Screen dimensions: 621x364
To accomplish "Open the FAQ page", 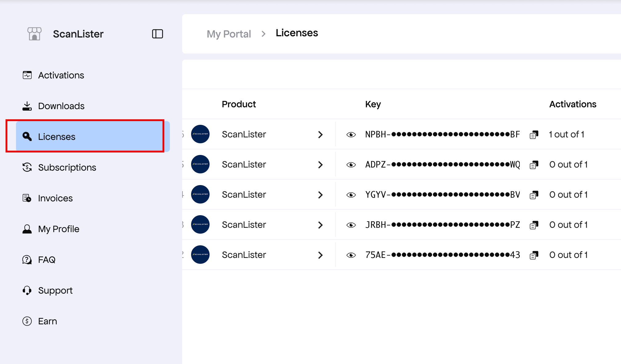I will pyautogui.click(x=93, y=260).
